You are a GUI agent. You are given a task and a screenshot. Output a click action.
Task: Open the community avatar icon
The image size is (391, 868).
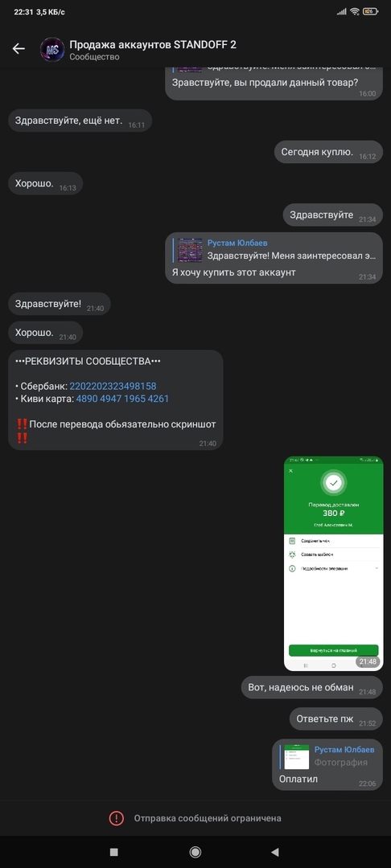pyautogui.click(x=52, y=49)
